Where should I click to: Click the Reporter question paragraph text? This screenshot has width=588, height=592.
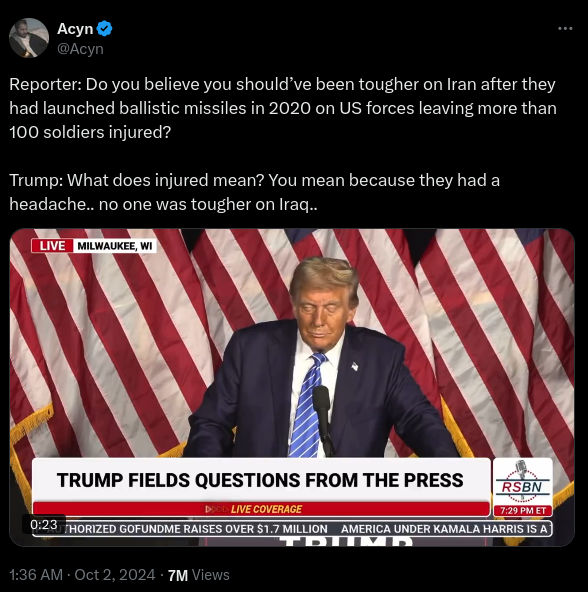[x=283, y=108]
